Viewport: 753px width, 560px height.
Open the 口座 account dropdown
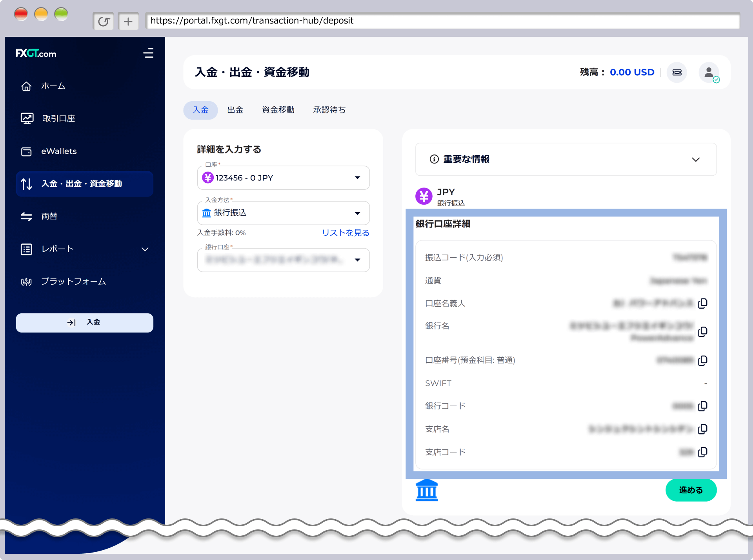pyautogui.click(x=283, y=178)
